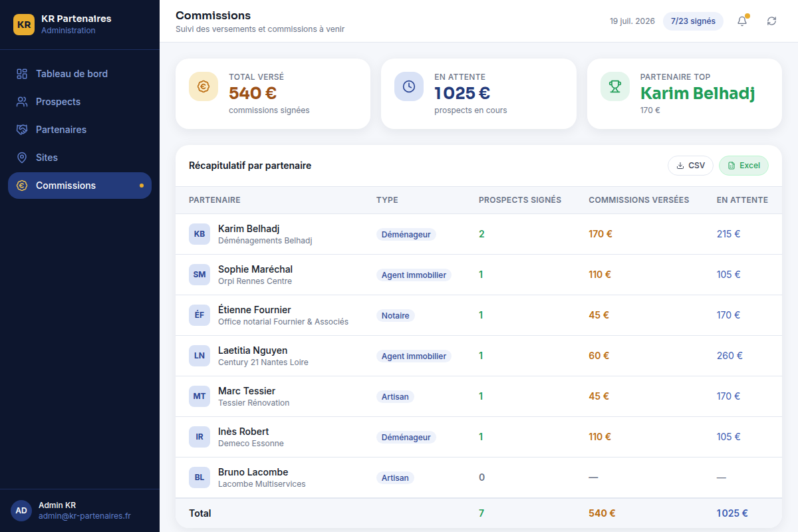Open Tableau de bord menu item

(x=80, y=74)
